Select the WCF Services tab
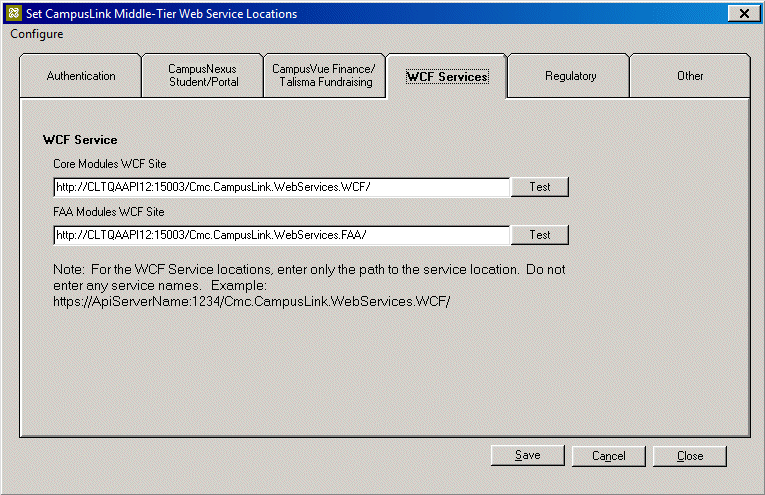This screenshot has width=765, height=495. click(447, 77)
